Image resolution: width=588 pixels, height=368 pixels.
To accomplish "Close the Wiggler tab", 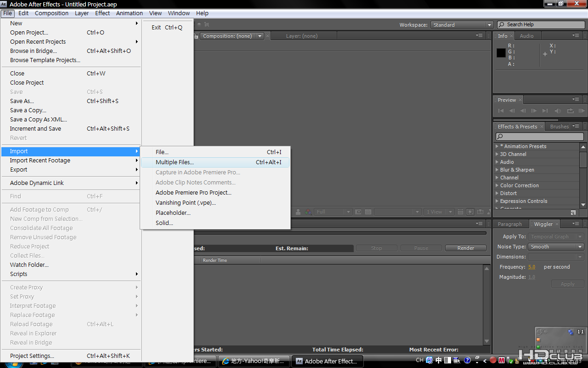I will (557, 224).
